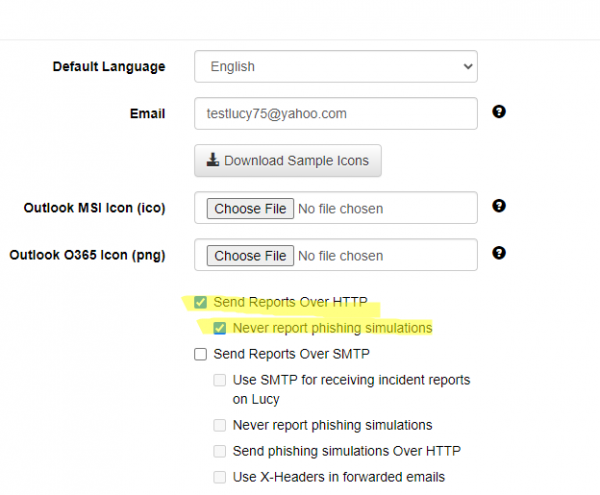600x495 pixels.
Task: Click help icon beside Outlook MSI Icon field
Action: [x=499, y=206]
